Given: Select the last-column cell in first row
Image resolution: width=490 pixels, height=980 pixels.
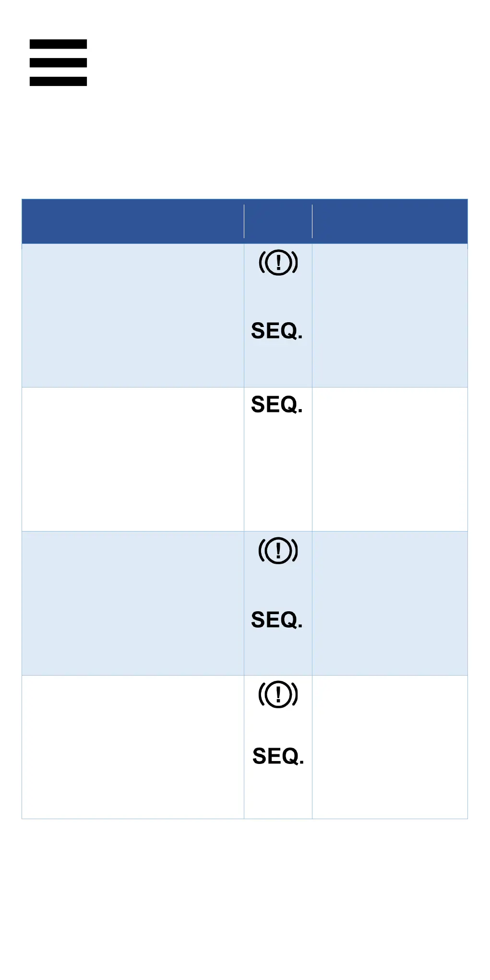Looking at the screenshot, I should (x=390, y=315).
